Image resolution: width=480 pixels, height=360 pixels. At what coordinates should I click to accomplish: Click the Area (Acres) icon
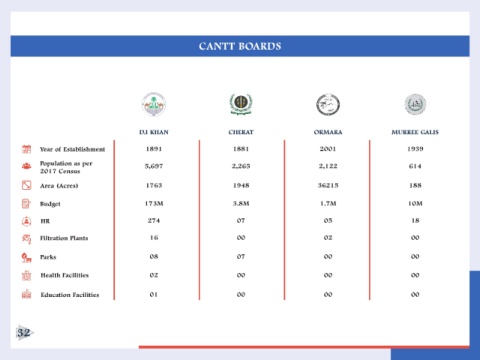(x=27, y=185)
